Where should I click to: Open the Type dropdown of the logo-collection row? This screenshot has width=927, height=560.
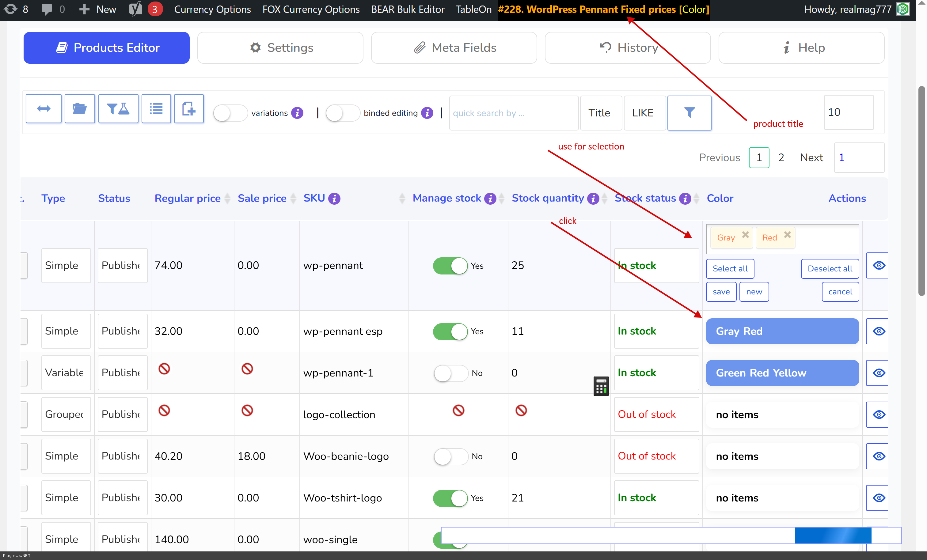click(x=66, y=414)
